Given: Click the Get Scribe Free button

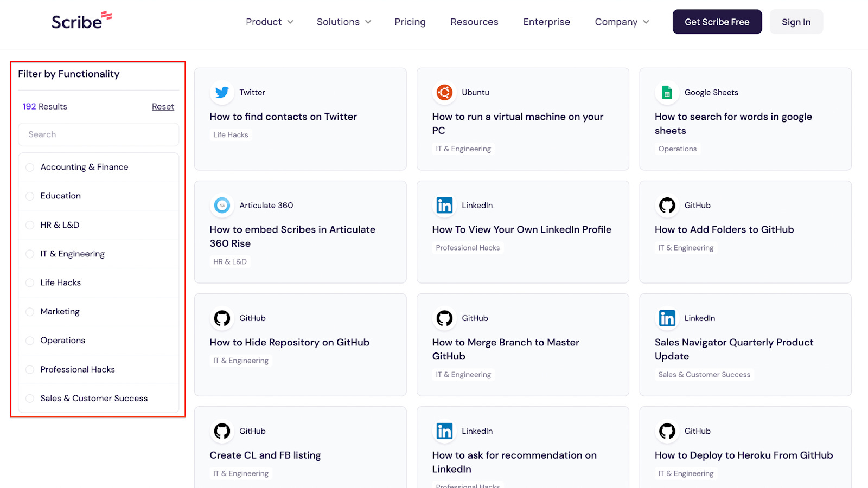Looking at the screenshot, I should 717,22.
